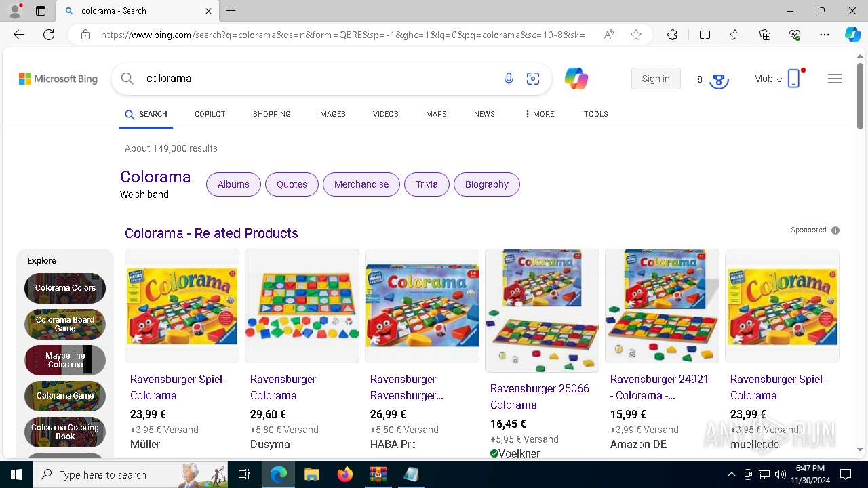The image size is (868, 488).
Task: Open Browser essentials heart icon
Action: [x=795, y=35]
